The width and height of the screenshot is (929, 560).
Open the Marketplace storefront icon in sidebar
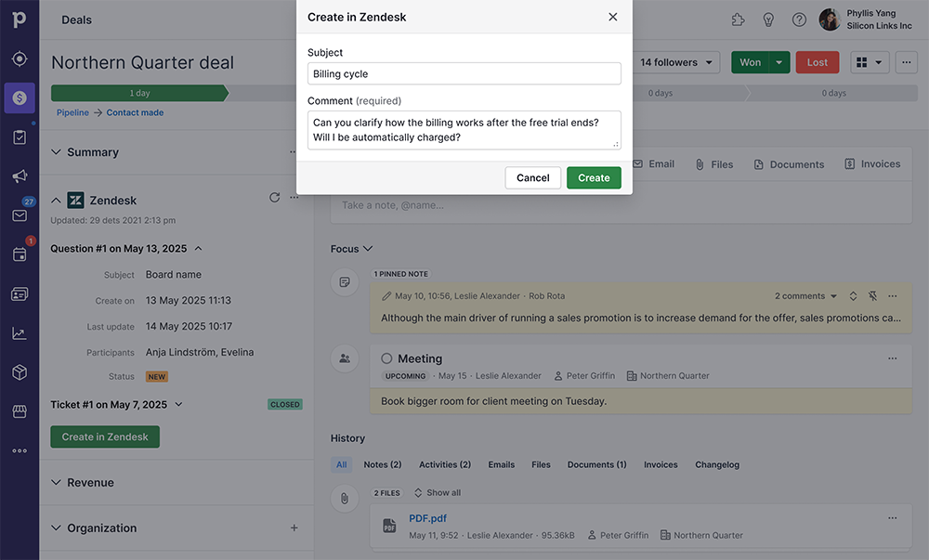pyautogui.click(x=20, y=411)
